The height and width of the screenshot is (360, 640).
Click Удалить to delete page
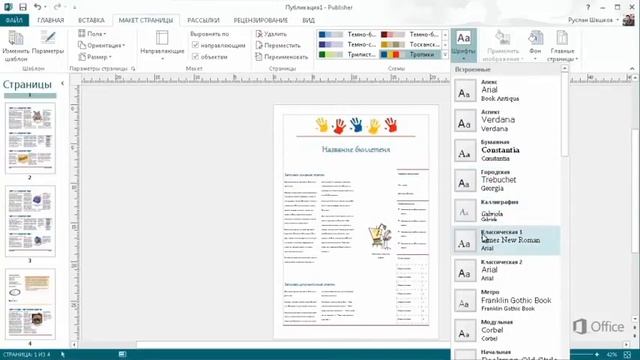(271, 34)
